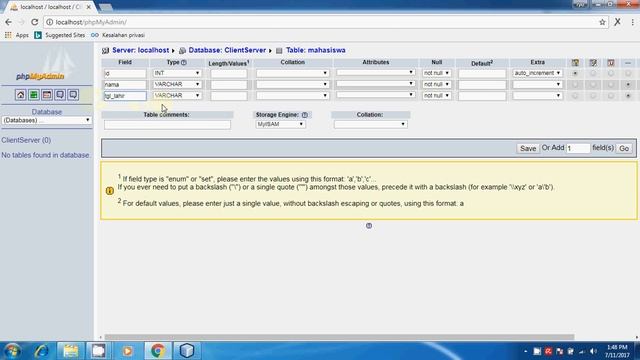Open the Null dropdown for tgl_lahir field
Screen dimensions: 640x360
[436, 95]
